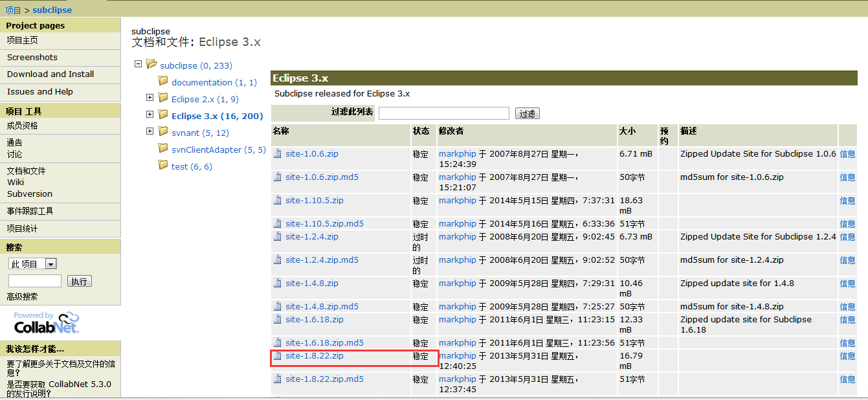Open 项目主页 in Project pages
Viewport: 868px width, 400px height.
[23, 40]
